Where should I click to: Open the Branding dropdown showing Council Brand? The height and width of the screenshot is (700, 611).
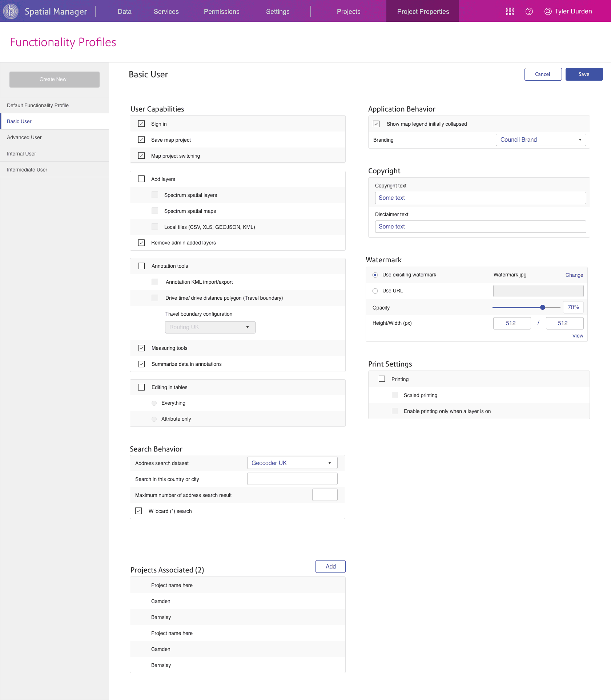click(x=540, y=139)
